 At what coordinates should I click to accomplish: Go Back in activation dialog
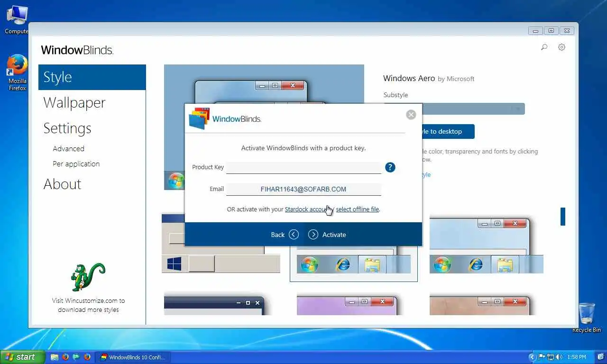[x=285, y=235]
